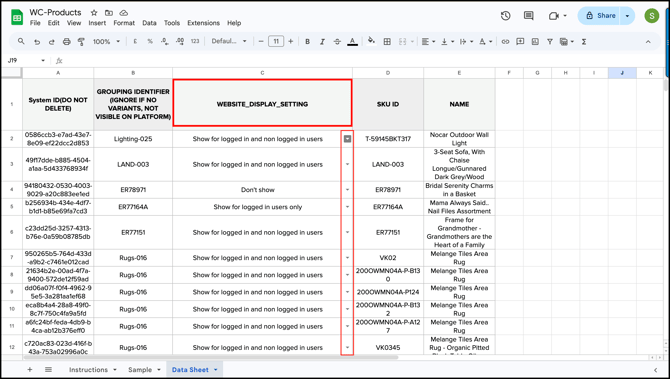Image resolution: width=670 pixels, height=379 pixels.
Task: Open the File menu
Action: click(35, 23)
